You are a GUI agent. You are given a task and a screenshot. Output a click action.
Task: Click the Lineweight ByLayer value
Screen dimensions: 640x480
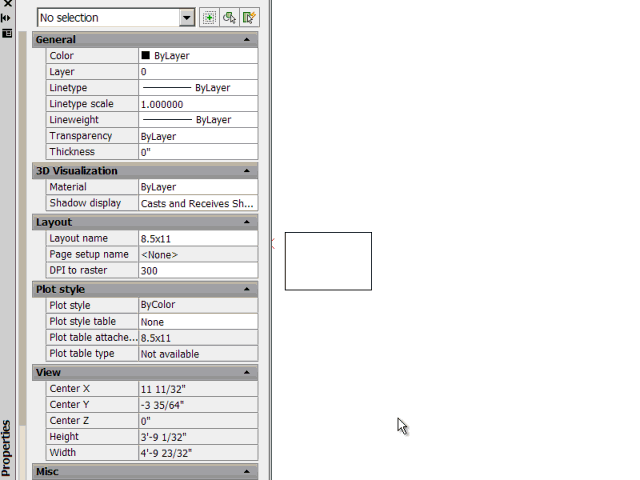click(x=198, y=120)
